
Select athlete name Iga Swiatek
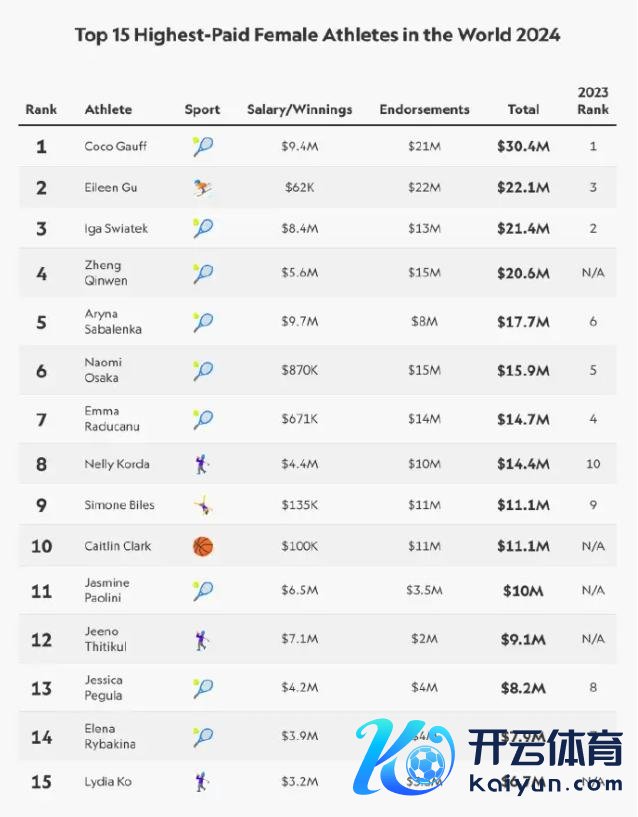[116, 228]
